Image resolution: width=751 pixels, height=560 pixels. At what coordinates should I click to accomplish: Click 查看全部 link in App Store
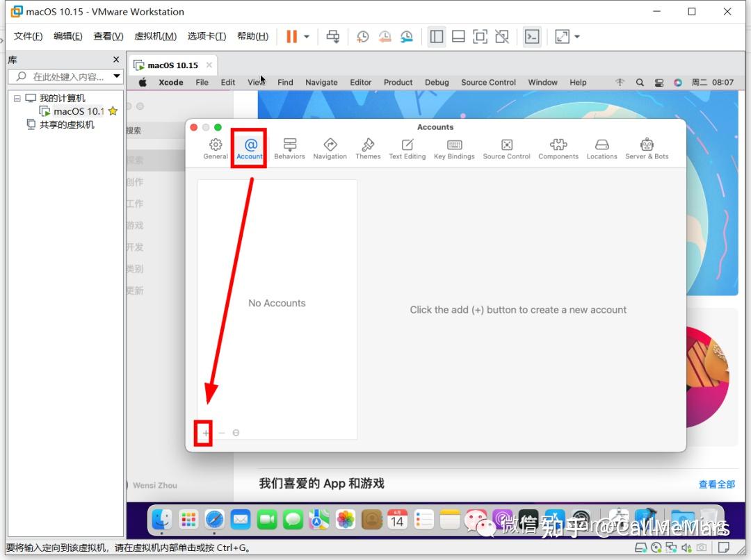pos(716,484)
